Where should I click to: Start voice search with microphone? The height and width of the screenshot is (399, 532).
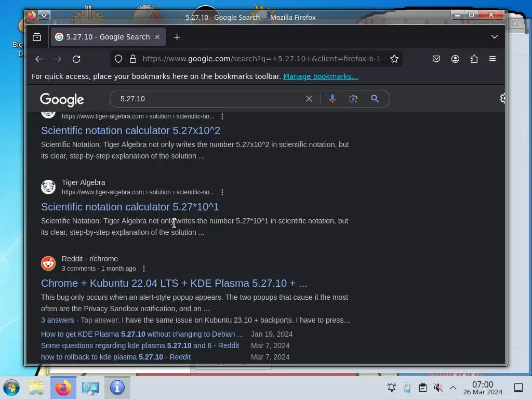coord(332,99)
